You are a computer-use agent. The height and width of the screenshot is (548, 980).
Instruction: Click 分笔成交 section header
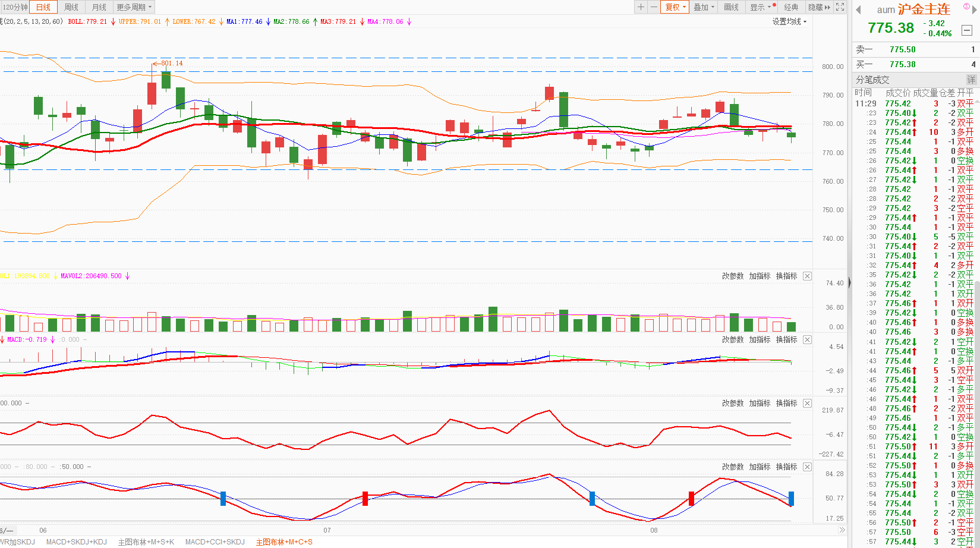872,80
